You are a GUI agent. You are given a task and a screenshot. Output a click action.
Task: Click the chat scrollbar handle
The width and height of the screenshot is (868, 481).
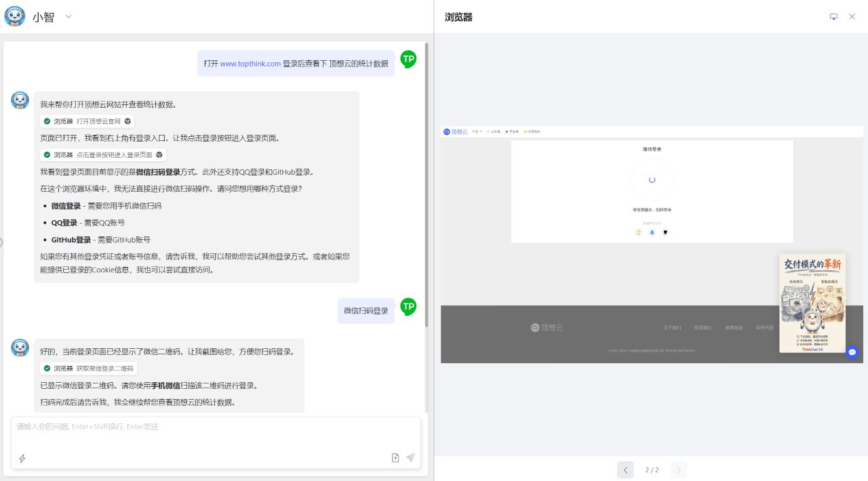[426, 185]
